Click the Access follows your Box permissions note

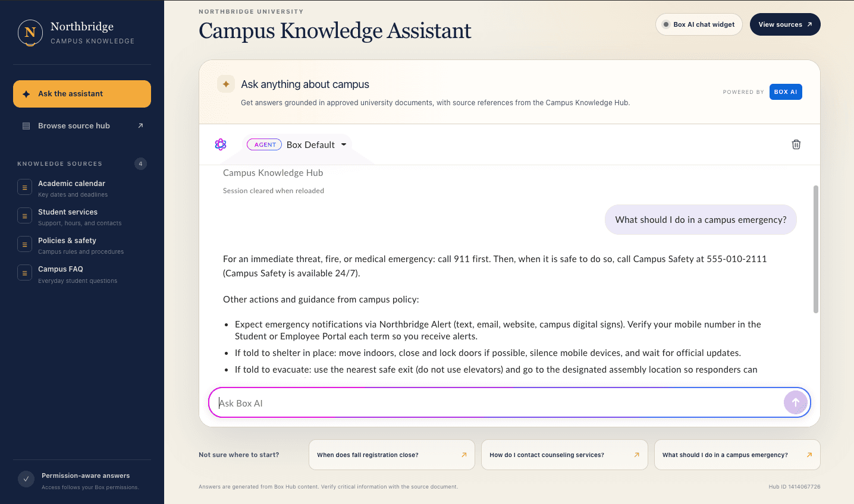coord(90,487)
